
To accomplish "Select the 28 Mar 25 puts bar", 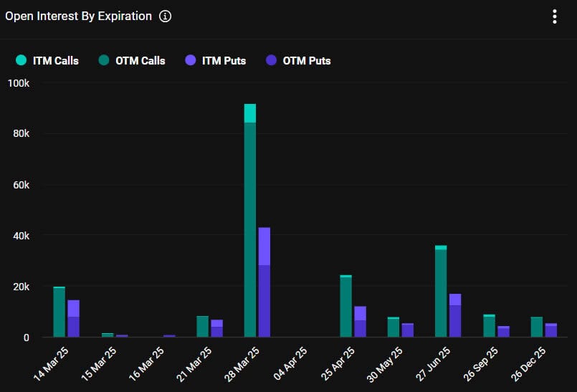I will tap(264, 282).
